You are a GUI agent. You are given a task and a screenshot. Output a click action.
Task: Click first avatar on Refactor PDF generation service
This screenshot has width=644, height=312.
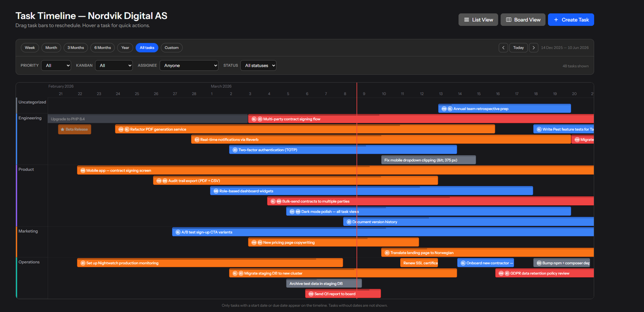click(x=121, y=129)
